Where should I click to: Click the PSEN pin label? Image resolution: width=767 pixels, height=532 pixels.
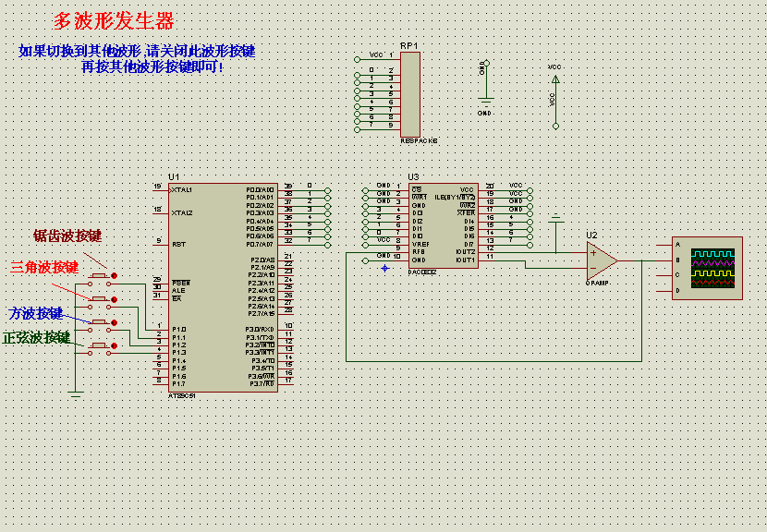click(181, 284)
